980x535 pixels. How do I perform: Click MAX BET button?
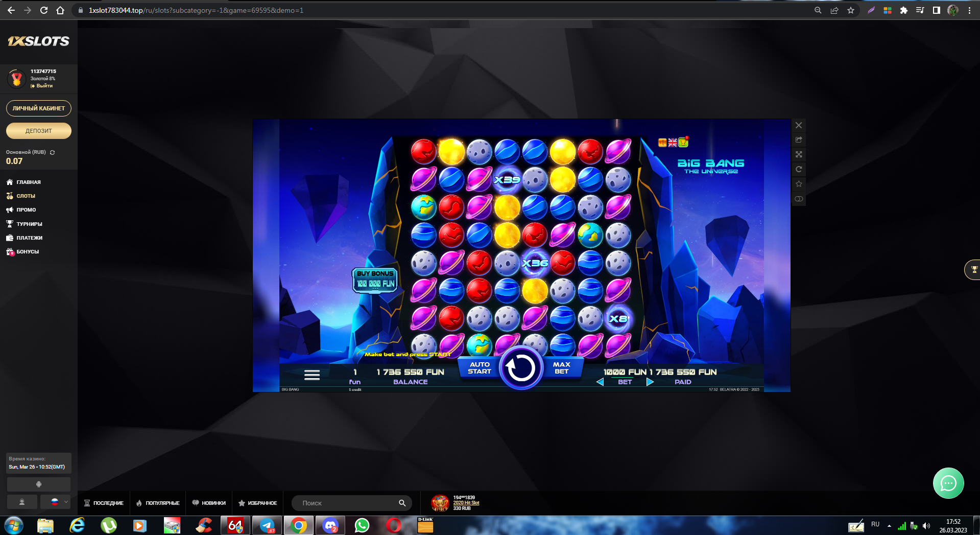(562, 368)
